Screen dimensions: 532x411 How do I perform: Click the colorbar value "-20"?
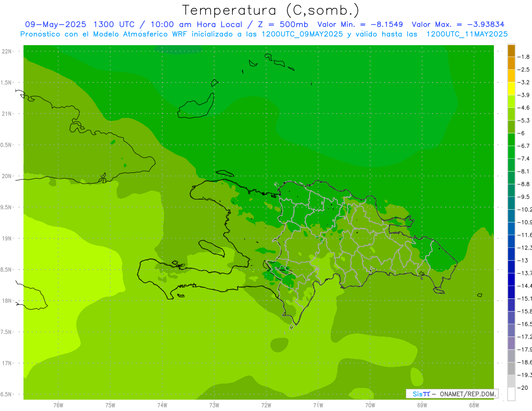coord(523,388)
